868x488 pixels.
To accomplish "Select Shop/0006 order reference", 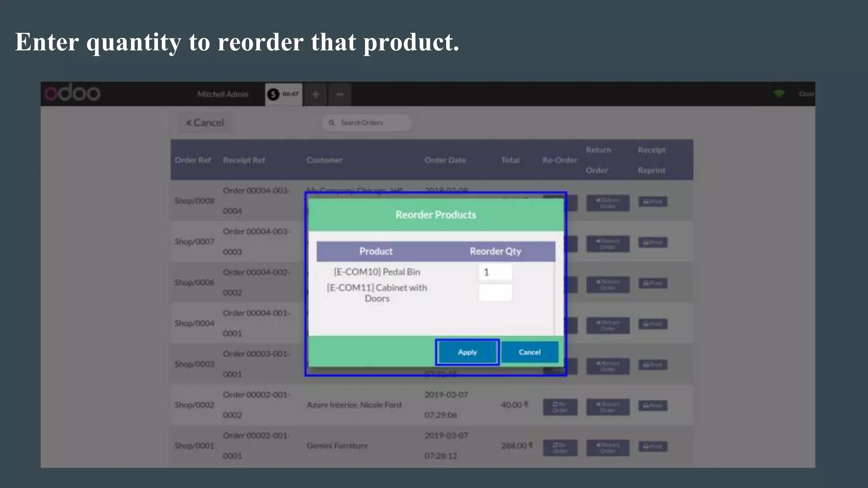I will tap(195, 282).
